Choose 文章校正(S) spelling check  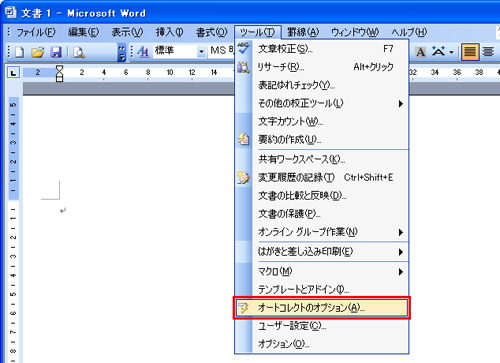coord(322,49)
